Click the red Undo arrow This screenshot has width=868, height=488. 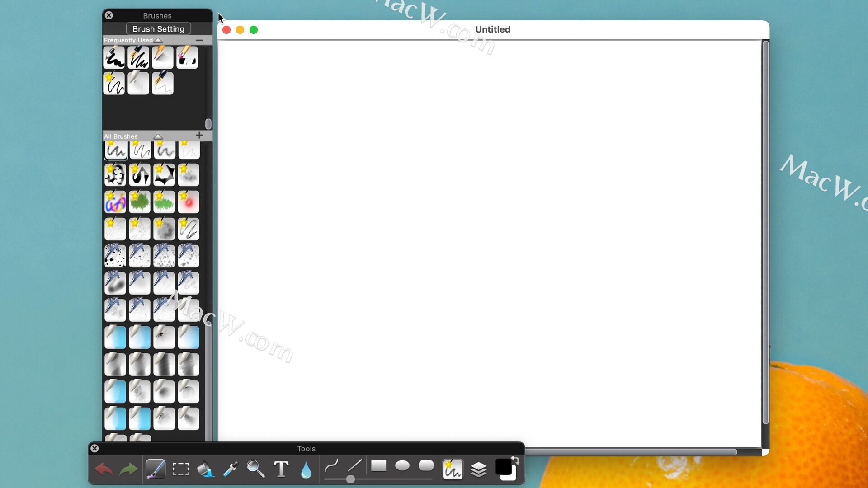click(104, 469)
